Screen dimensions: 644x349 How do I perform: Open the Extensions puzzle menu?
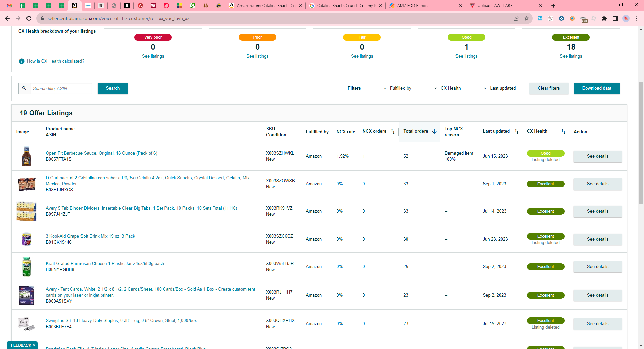pyautogui.click(x=604, y=18)
